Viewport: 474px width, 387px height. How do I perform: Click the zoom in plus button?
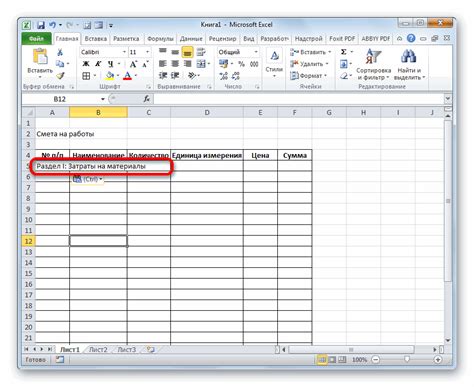(438, 360)
